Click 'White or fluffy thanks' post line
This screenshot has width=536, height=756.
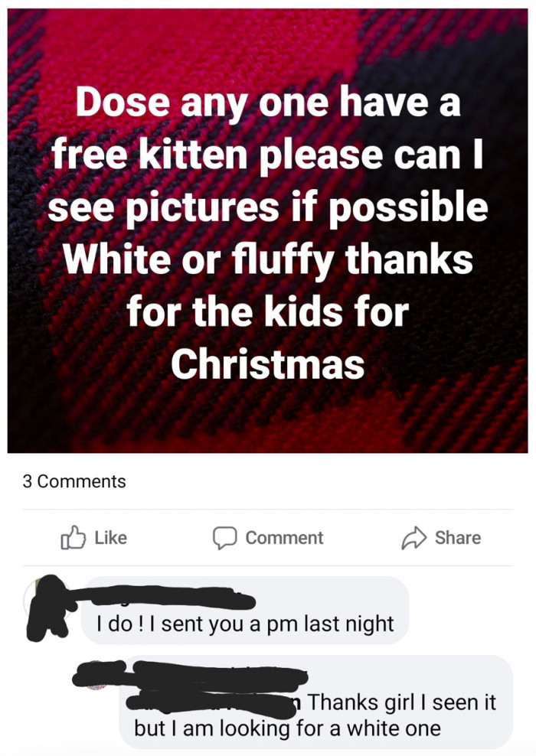(x=268, y=259)
